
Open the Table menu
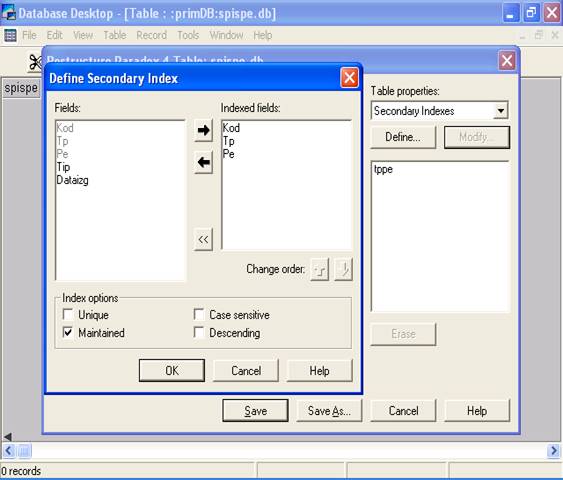click(115, 35)
